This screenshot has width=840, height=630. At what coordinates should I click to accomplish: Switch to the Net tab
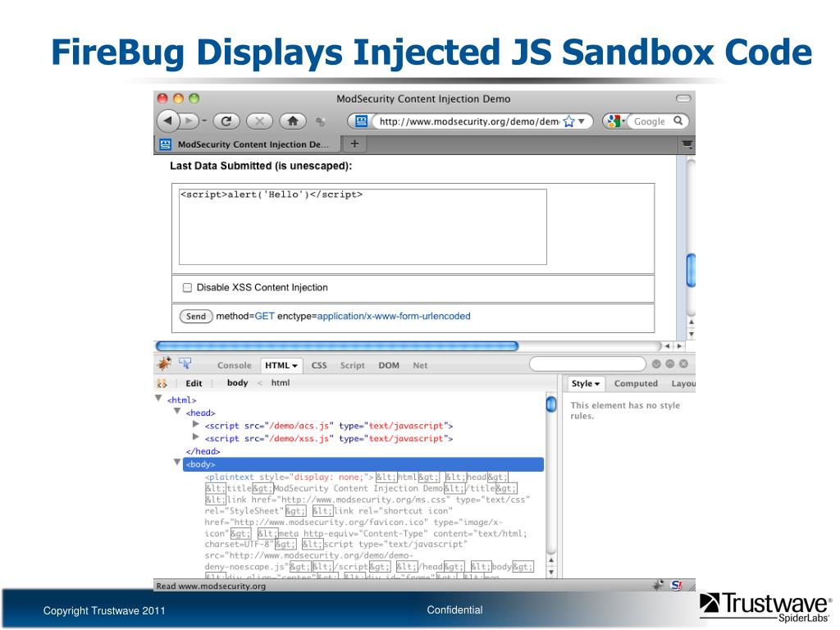coord(420,365)
